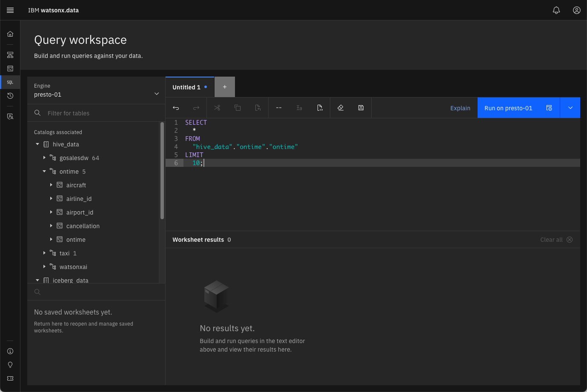The image size is (587, 392).
Task: Paste into the query editor
Action: [x=258, y=108]
